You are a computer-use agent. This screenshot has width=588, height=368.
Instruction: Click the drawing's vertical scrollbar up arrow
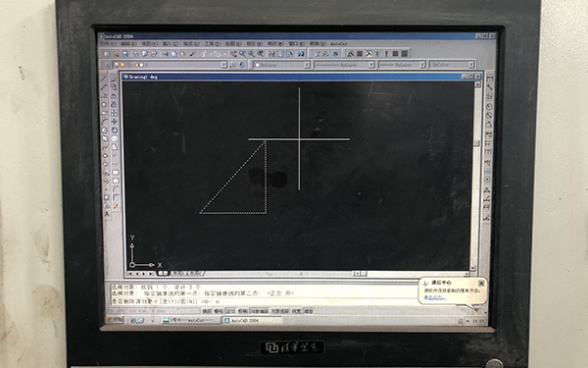477,84
